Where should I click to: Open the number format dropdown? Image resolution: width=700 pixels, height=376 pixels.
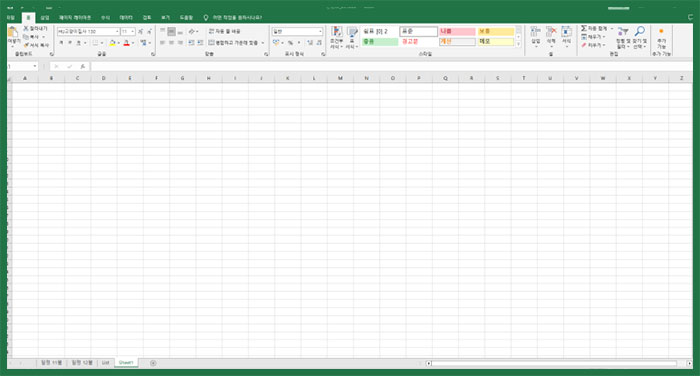[x=320, y=32]
